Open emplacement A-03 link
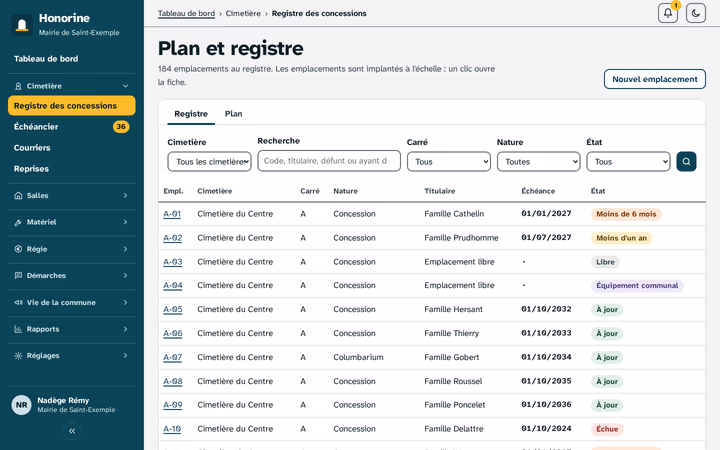The image size is (720, 450). coord(173,262)
